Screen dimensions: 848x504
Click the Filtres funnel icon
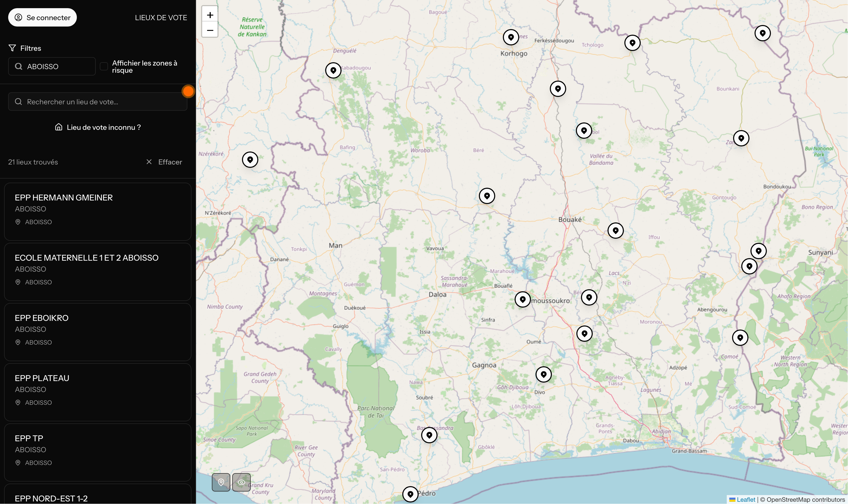coord(12,48)
